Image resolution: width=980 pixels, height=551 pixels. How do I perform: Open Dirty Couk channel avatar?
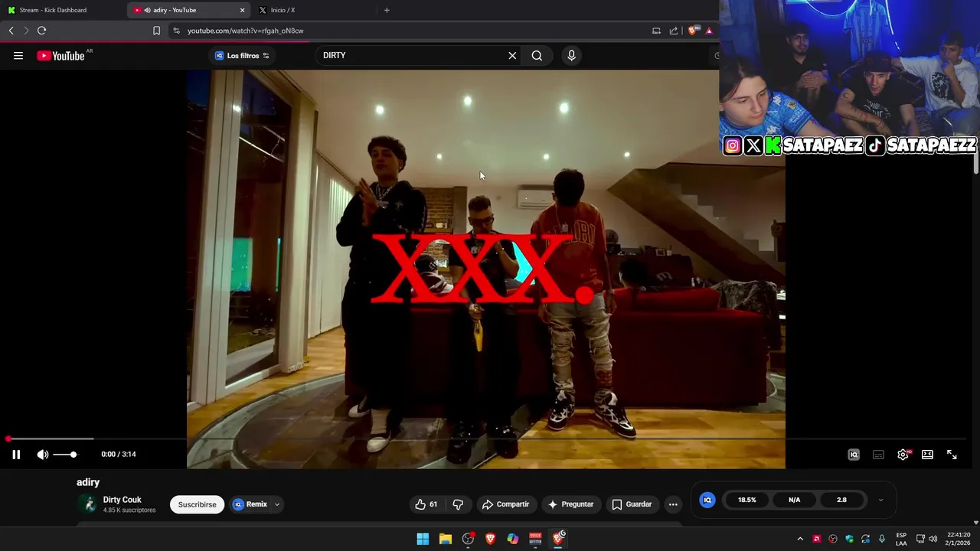pyautogui.click(x=89, y=504)
